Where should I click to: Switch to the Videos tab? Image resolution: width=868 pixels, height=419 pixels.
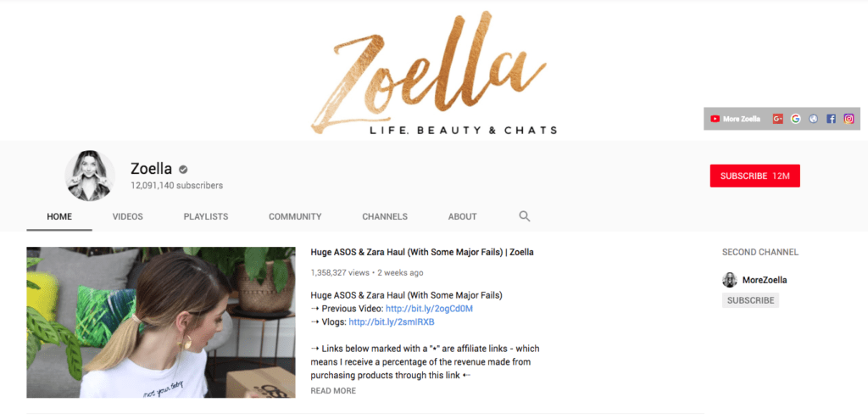coord(127,216)
